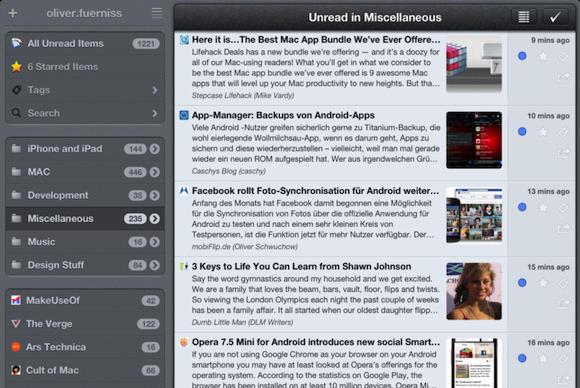Mark all as read with the checkmark button
This screenshot has width=580, height=388.
[555, 17]
